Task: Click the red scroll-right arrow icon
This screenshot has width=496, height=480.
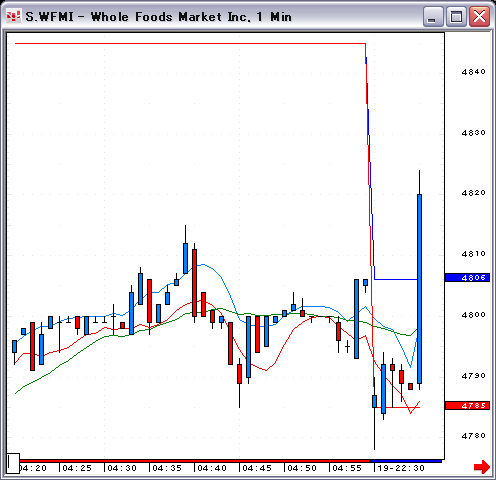Action: pyautogui.click(x=482, y=467)
